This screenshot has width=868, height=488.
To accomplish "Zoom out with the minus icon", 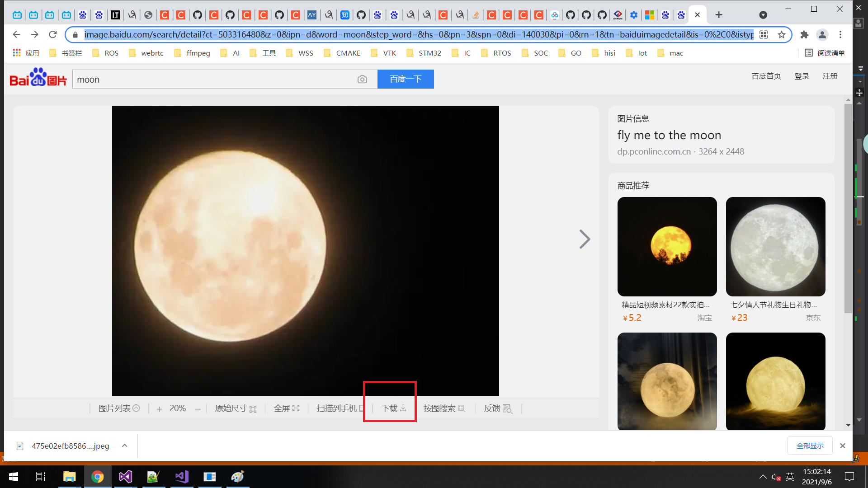I will 198,409.
